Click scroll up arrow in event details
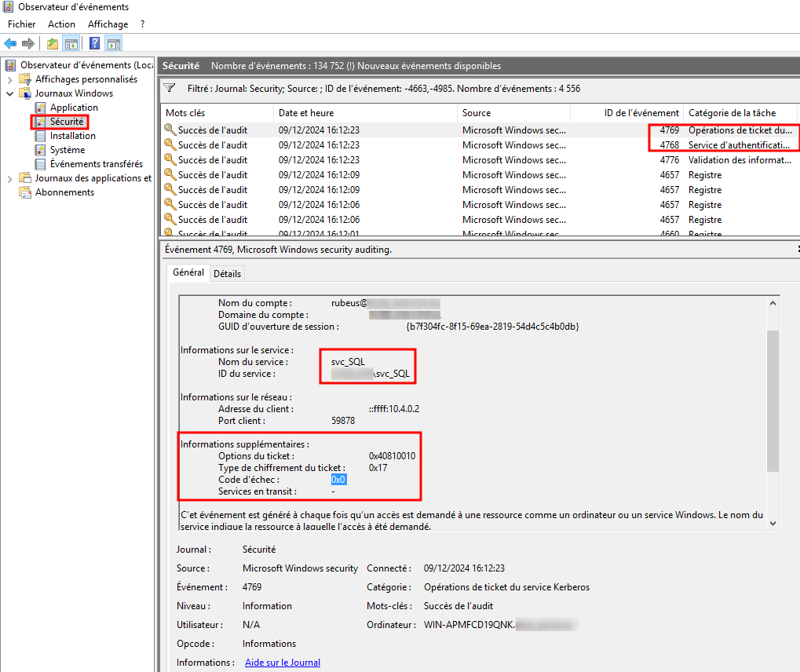800x672 pixels. click(x=773, y=303)
